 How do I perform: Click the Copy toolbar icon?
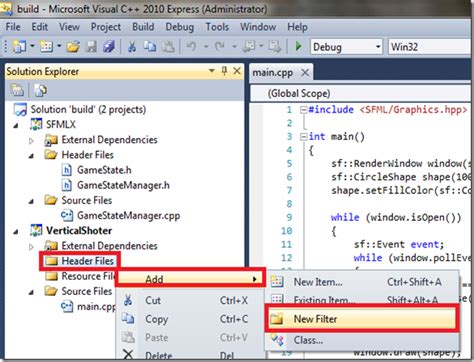(150, 47)
